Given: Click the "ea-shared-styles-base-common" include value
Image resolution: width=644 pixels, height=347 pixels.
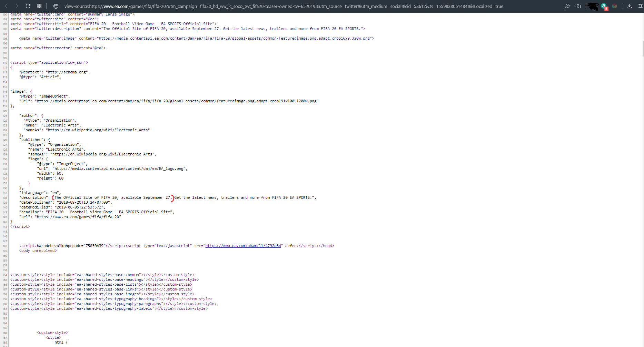Looking at the screenshot, I should [108, 275].
